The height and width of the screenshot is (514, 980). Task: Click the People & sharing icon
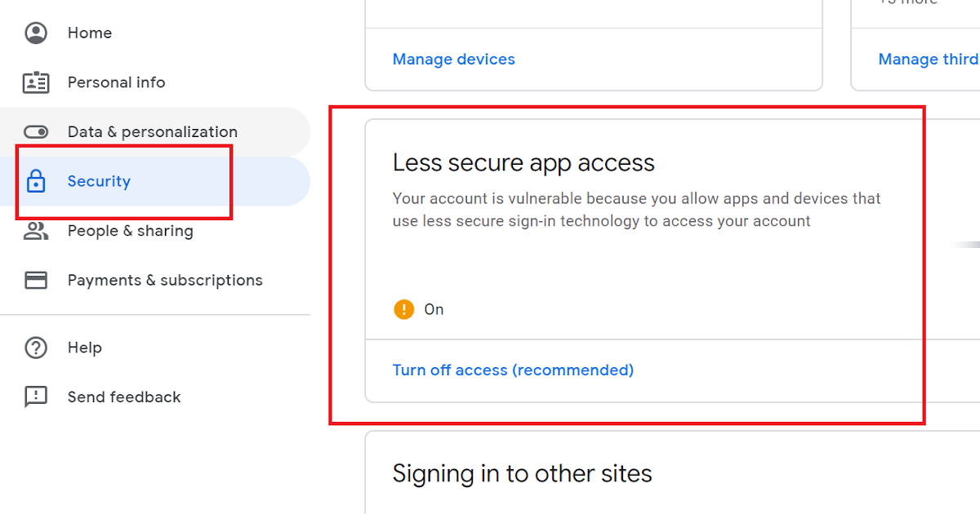click(x=36, y=231)
